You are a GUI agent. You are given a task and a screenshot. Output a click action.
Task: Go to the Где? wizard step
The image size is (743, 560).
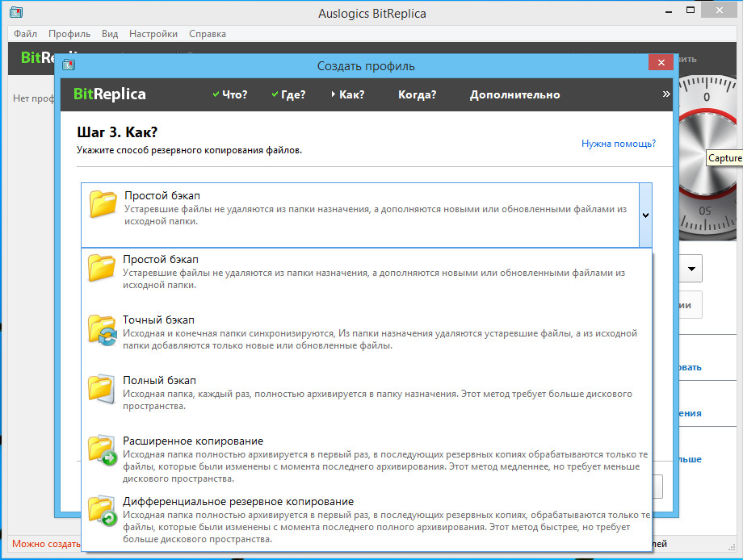pos(289,94)
